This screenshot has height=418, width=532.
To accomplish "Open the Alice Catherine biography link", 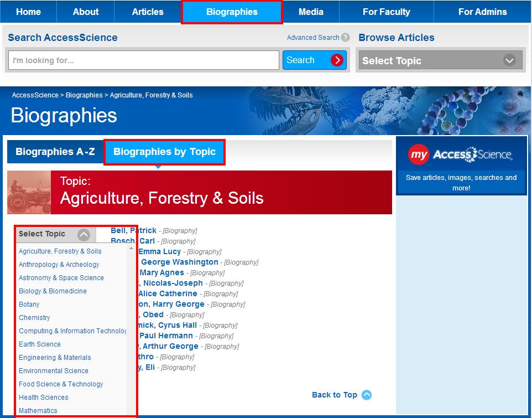I will (x=167, y=293).
